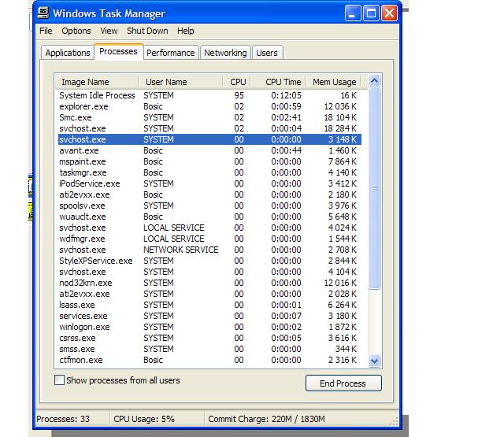Select the spoolsv.exe process
Screen dimensions: 504x437
[209, 206]
